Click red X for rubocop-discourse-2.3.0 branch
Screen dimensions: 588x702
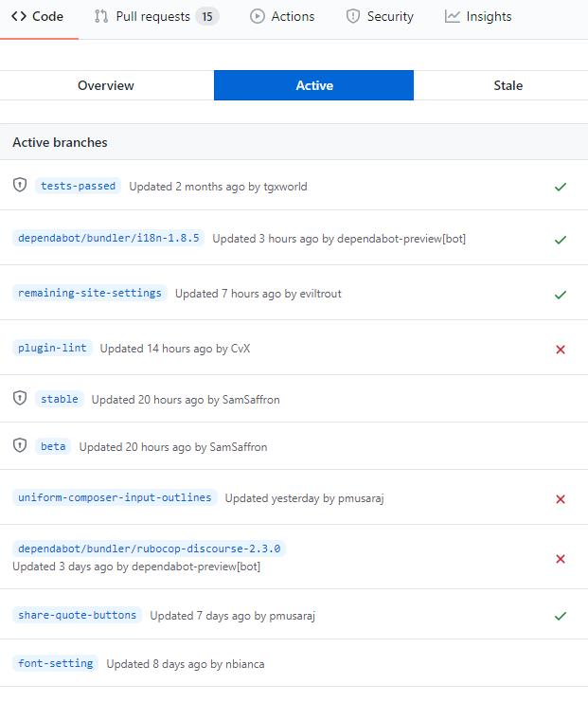point(561,559)
